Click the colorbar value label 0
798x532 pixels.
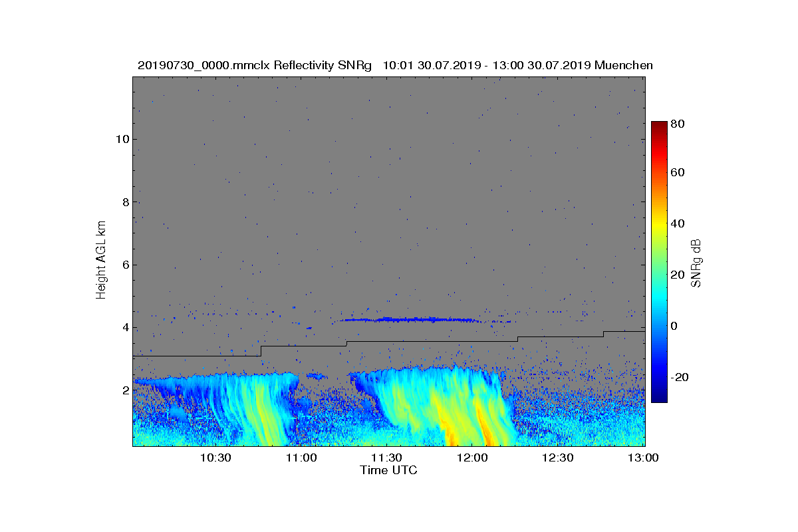[x=675, y=327]
